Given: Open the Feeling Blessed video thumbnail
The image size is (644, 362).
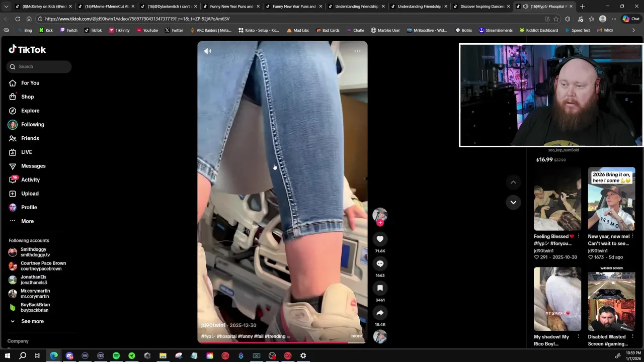Looking at the screenshot, I should tap(557, 200).
